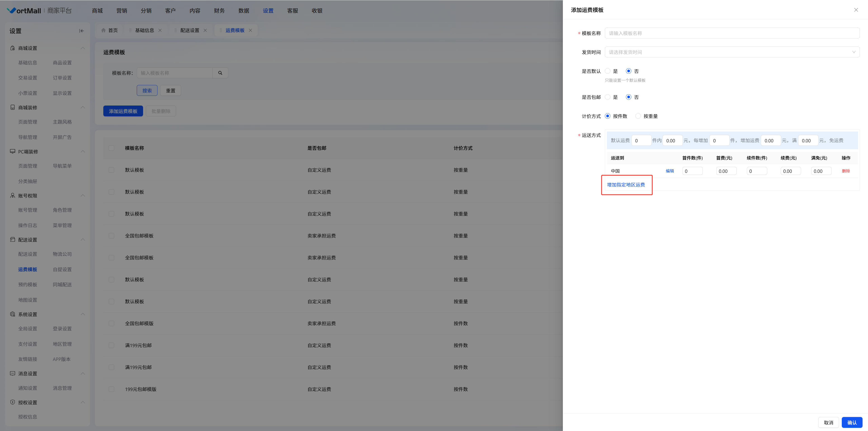Select 是 for 是否包邮 radio

point(608,97)
